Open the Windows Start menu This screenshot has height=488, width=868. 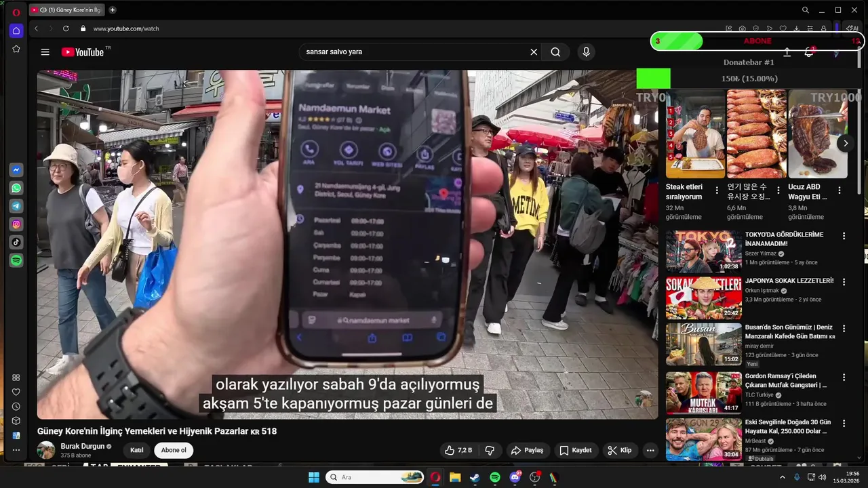tap(314, 477)
